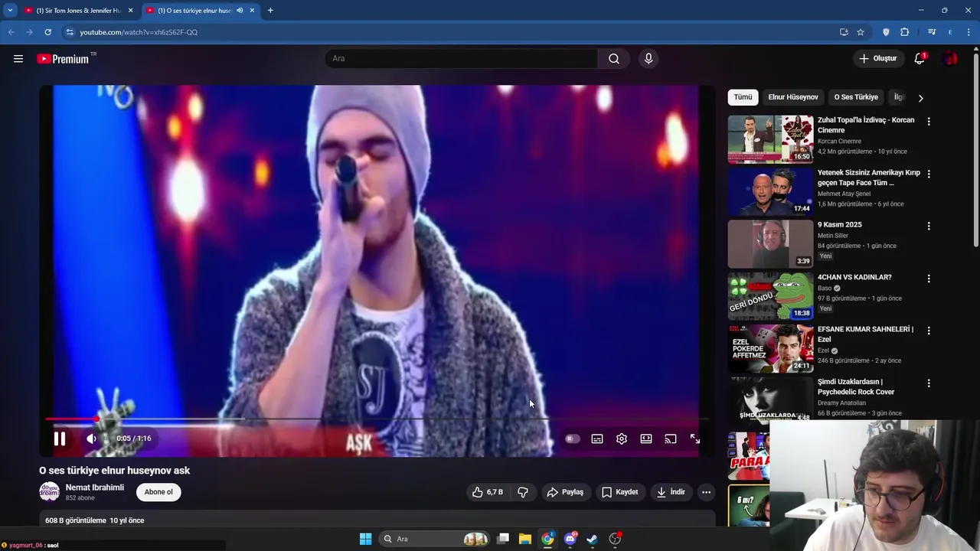
Task: Open options for Yetenek Sizsiniz Amerikayı video
Action: click(x=929, y=174)
